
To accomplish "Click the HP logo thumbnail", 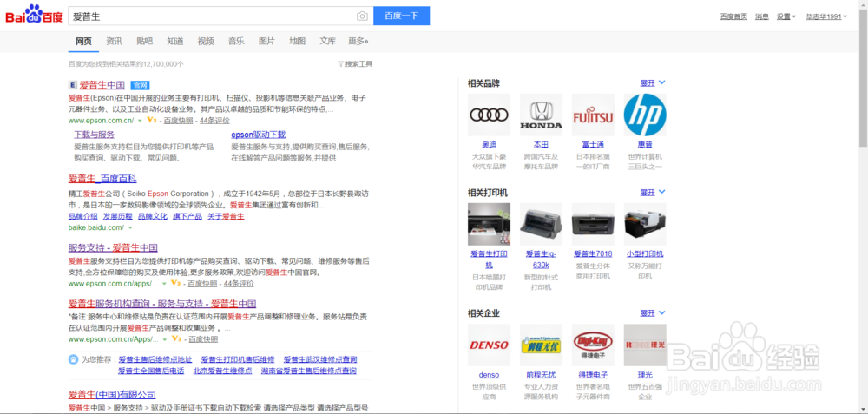I will click(x=645, y=115).
